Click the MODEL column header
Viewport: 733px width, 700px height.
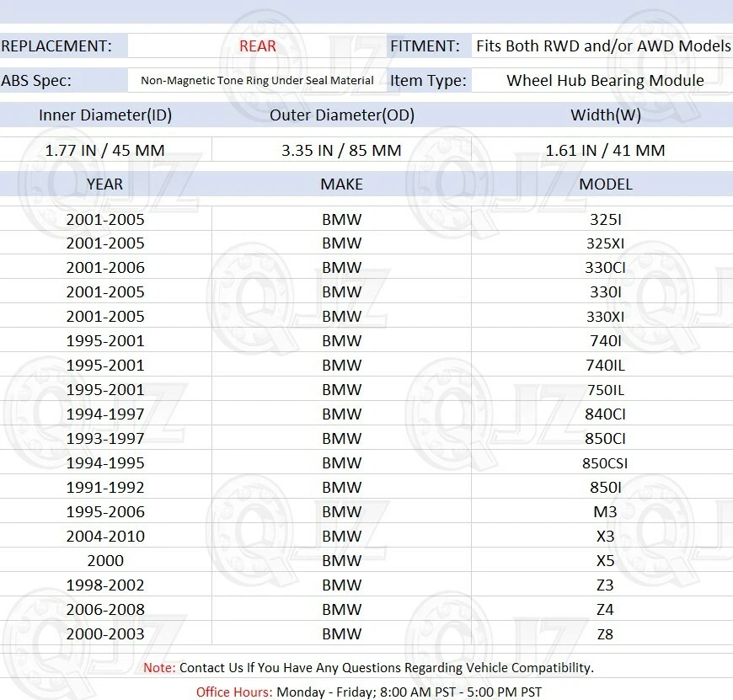[605, 184]
